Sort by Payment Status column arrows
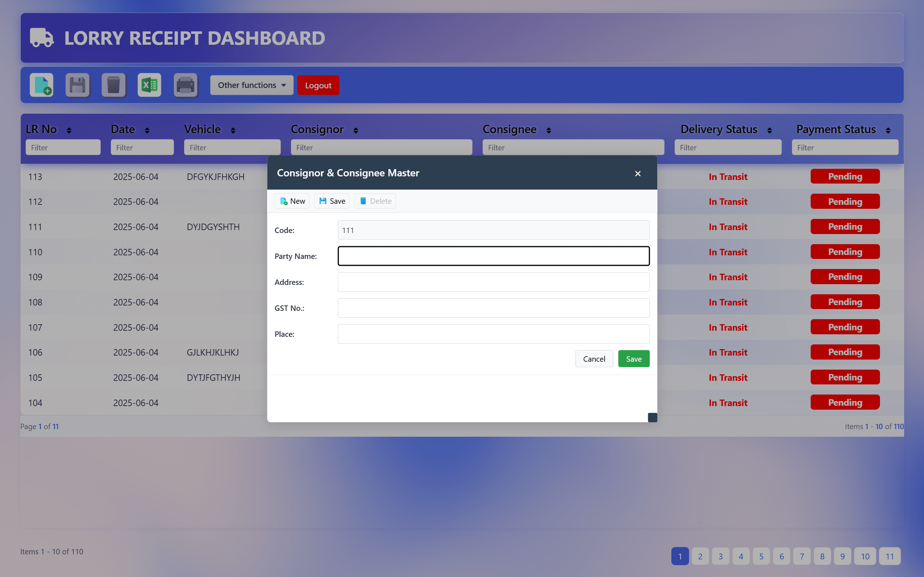This screenshot has width=924, height=577. 888,131
